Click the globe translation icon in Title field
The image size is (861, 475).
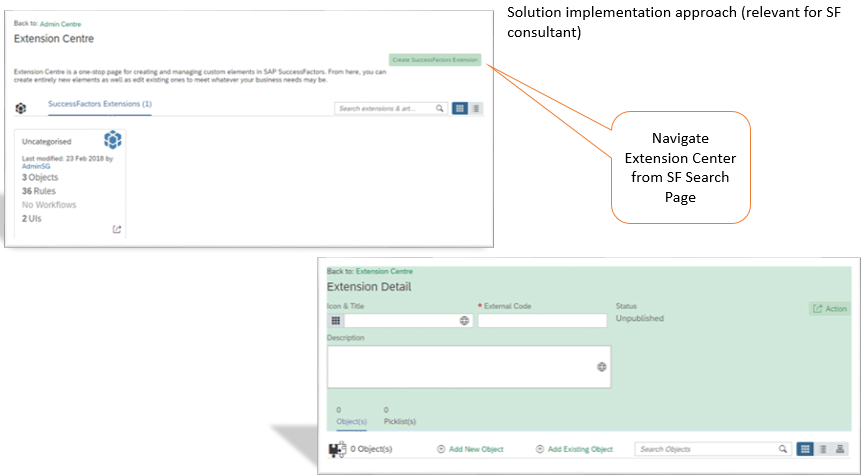click(x=465, y=321)
